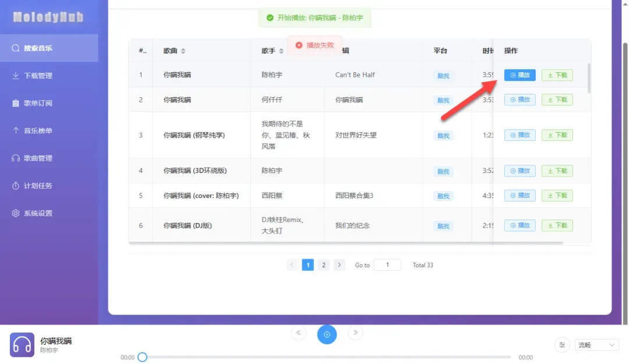Play the first song by 陈柏宇
This screenshot has width=629, height=364.
pyautogui.click(x=520, y=75)
